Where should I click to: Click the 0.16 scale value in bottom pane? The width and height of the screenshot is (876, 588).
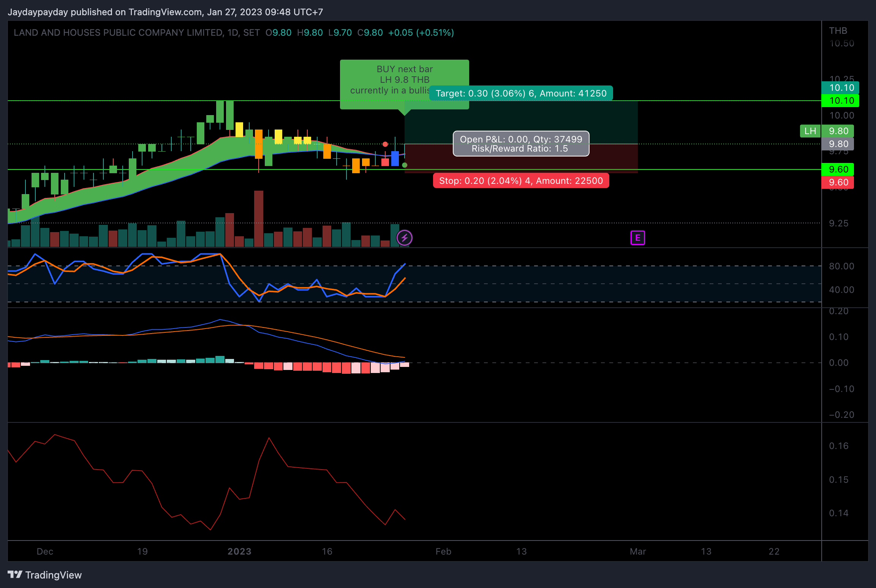pyautogui.click(x=838, y=446)
